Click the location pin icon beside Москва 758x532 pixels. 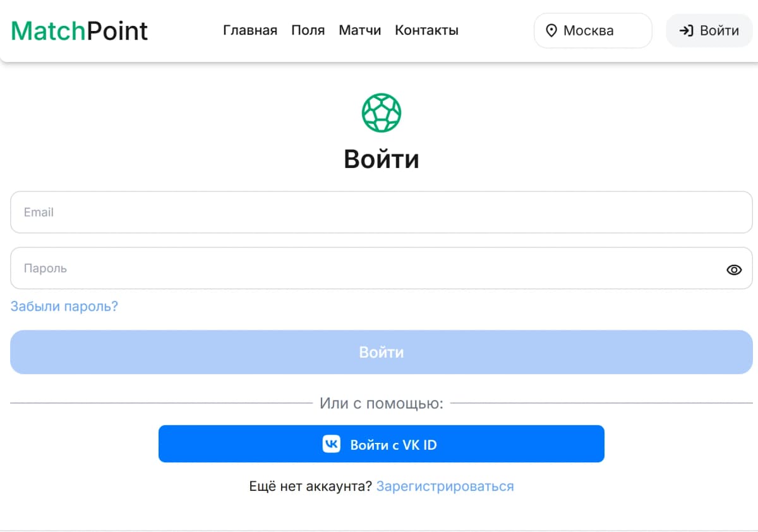click(x=551, y=31)
